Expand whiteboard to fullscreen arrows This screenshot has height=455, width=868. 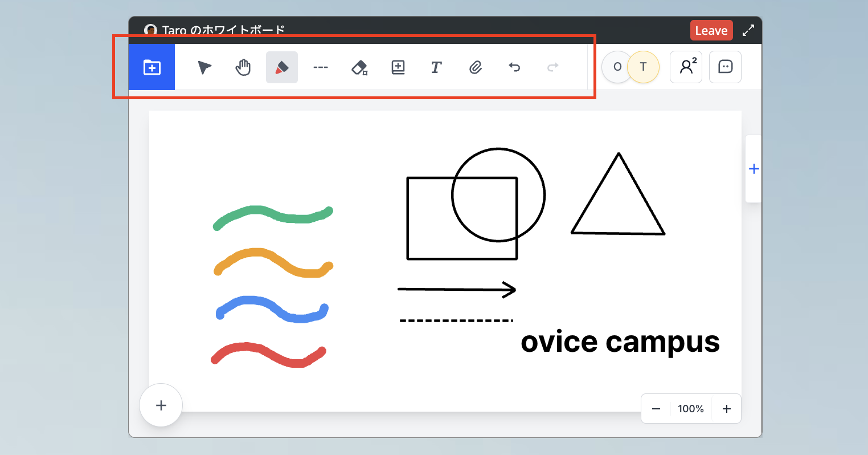pyautogui.click(x=748, y=31)
